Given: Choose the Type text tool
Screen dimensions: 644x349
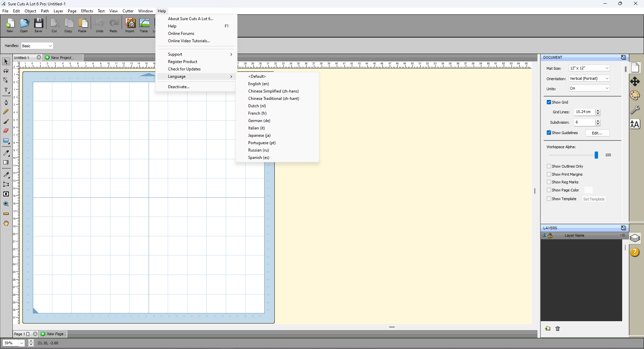Looking at the screenshot, I should 6,90.
